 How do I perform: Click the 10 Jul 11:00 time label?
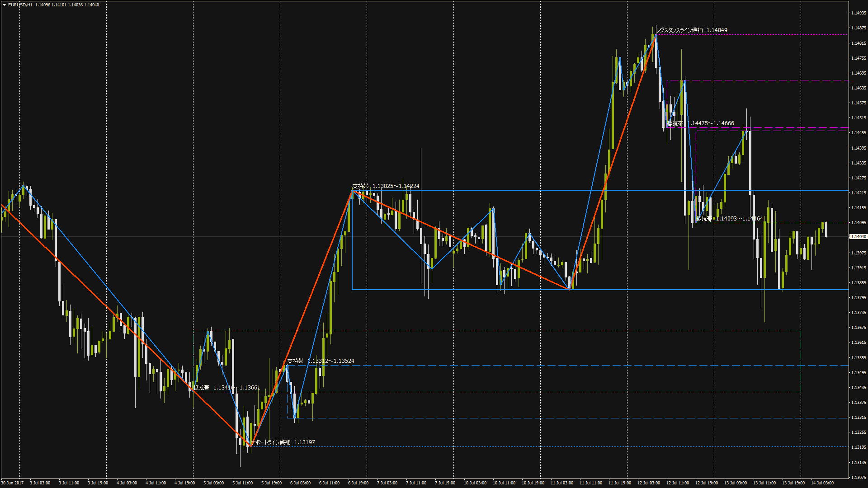[504, 483]
